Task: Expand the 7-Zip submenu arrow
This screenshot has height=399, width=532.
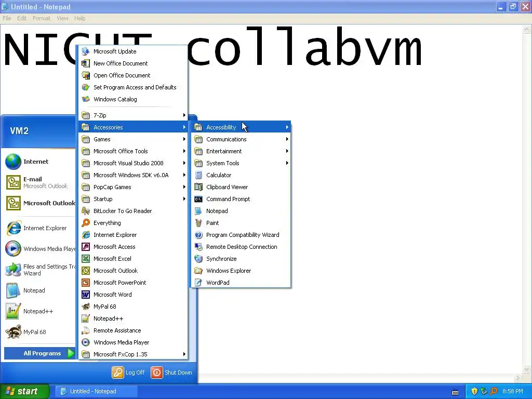Action: click(184, 115)
